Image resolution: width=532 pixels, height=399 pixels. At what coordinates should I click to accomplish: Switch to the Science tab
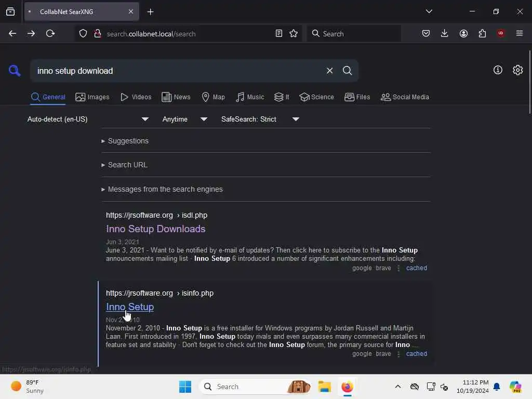tap(316, 97)
